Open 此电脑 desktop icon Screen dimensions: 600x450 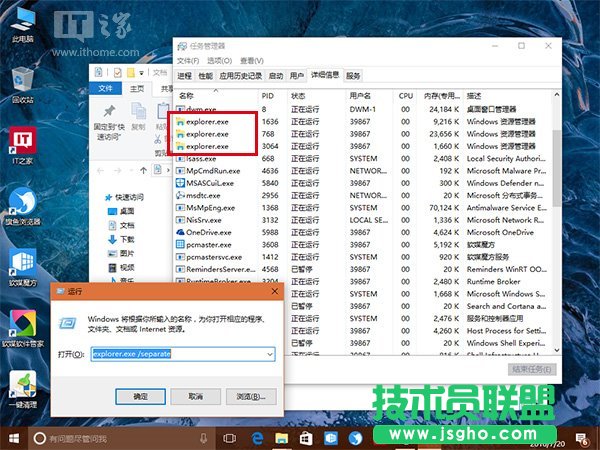[23, 24]
